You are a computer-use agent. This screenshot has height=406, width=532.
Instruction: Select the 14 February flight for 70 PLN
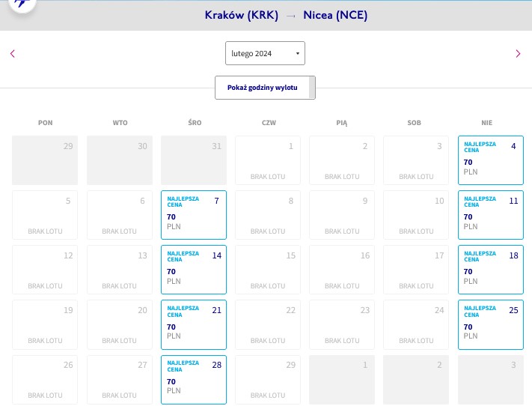(194, 270)
